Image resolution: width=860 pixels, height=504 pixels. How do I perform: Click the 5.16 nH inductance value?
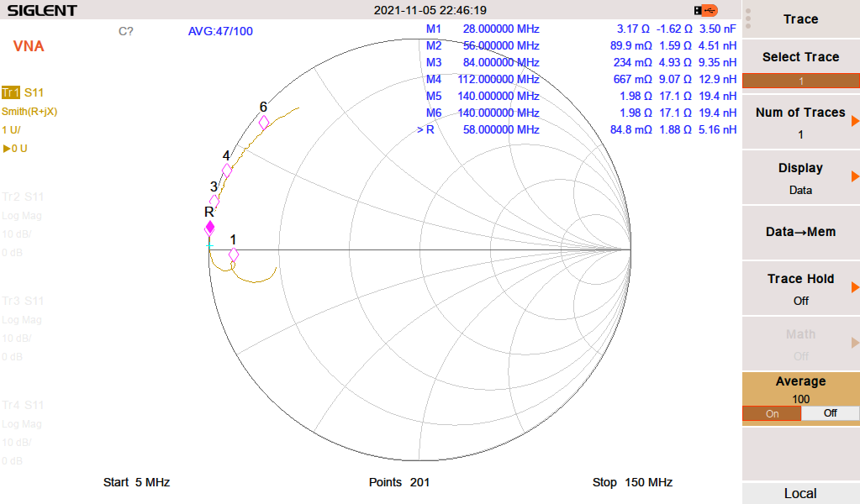click(x=717, y=130)
